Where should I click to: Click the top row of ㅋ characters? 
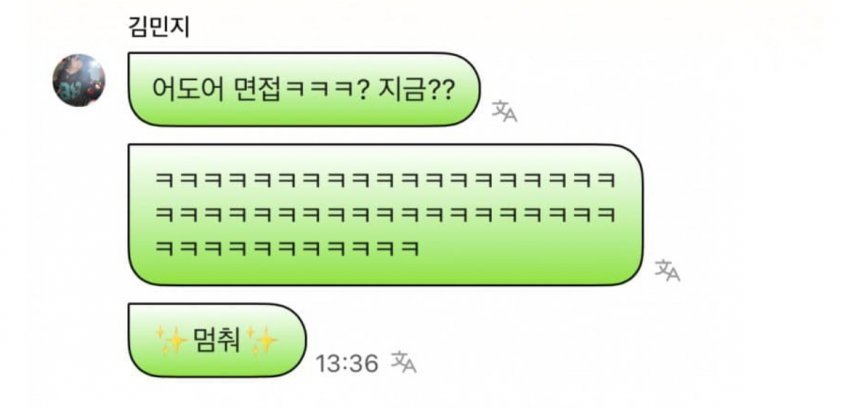point(385,180)
